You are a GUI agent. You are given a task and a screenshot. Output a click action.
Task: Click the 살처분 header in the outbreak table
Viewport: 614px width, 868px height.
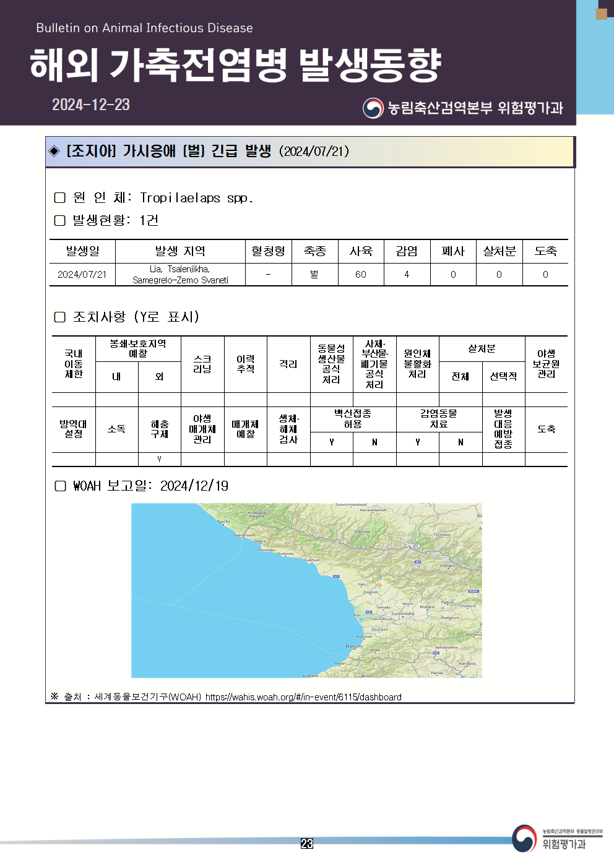499,251
